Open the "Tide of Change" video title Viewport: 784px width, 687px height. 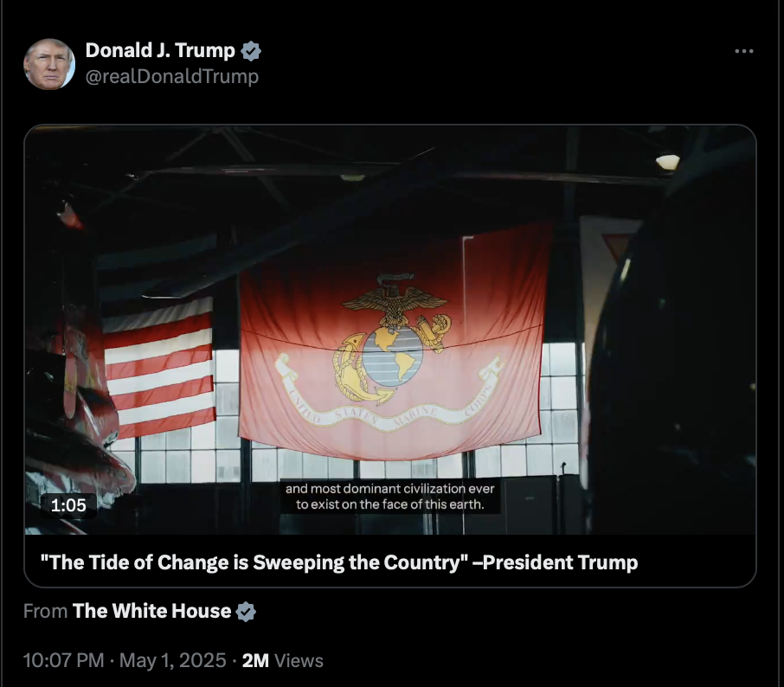pos(339,562)
